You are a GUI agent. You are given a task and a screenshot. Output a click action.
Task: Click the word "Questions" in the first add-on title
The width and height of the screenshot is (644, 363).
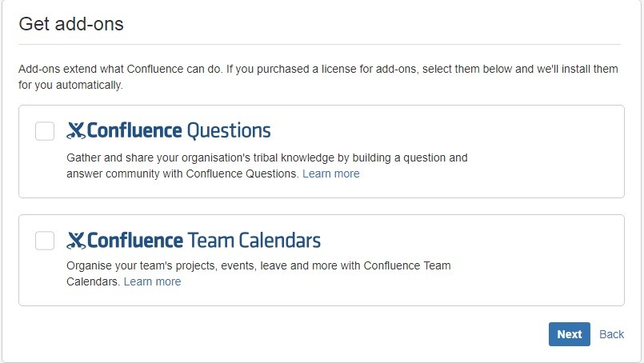(x=228, y=130)
